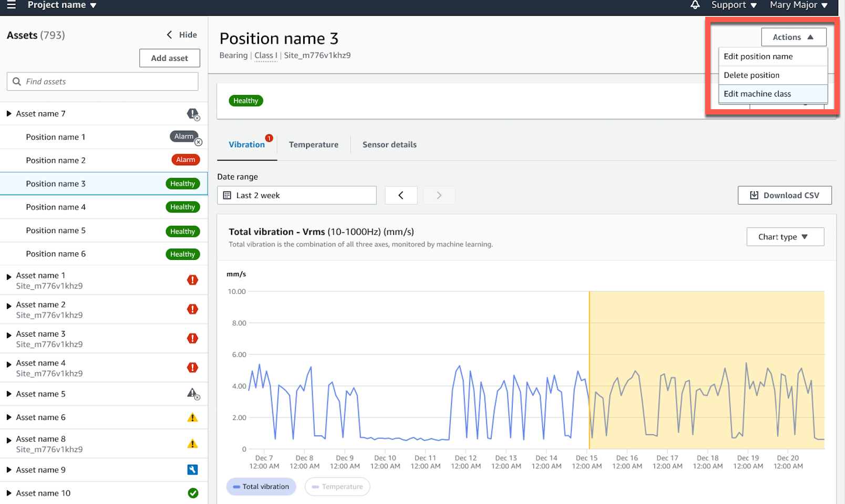
Task: Click the notifications bell icon
Action: (x=695, y=5)
